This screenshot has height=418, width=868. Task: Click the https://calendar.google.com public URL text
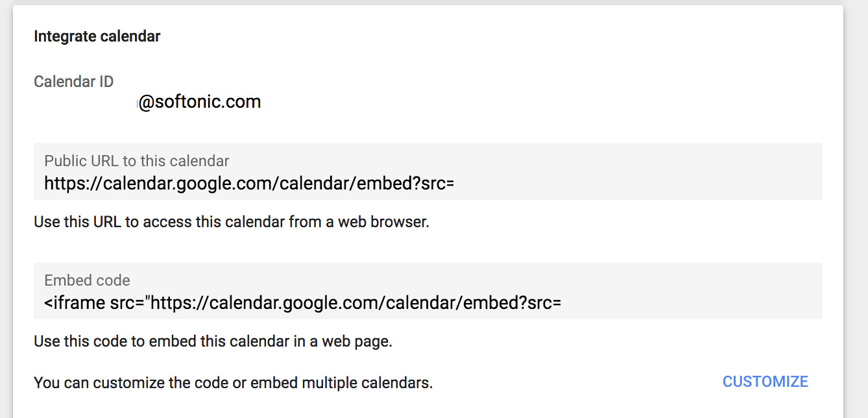(249, 184)
